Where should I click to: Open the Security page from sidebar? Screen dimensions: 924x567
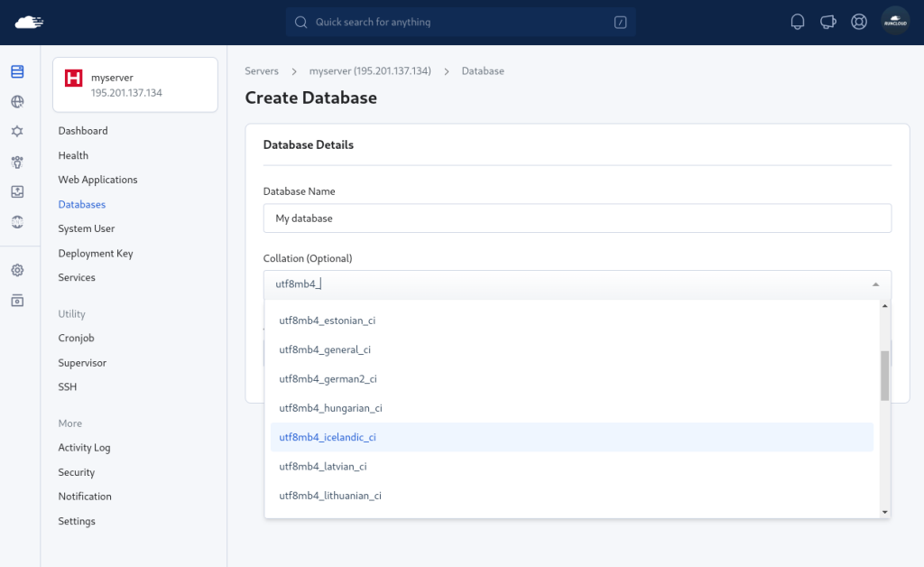tap(76, 472)
